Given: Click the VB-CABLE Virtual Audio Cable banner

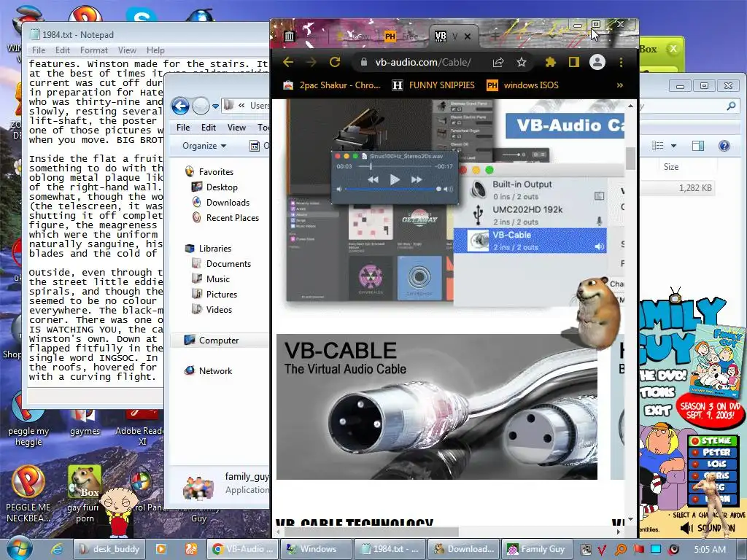Looking at the screenshot, I should 437,407.
